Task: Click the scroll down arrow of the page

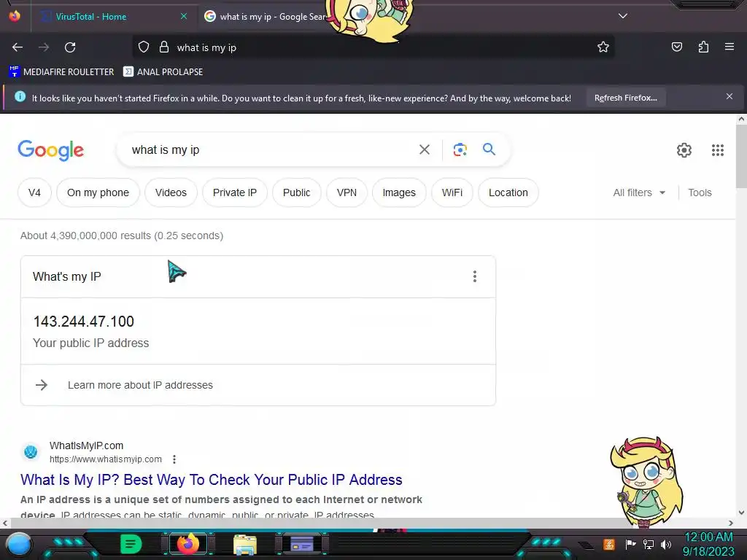Action: tap(741, 513)
